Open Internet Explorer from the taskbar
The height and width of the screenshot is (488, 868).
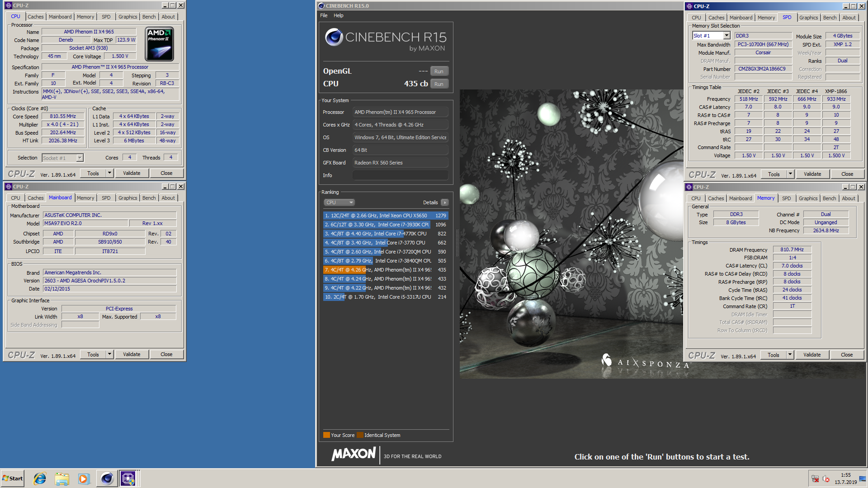(40, 479)
